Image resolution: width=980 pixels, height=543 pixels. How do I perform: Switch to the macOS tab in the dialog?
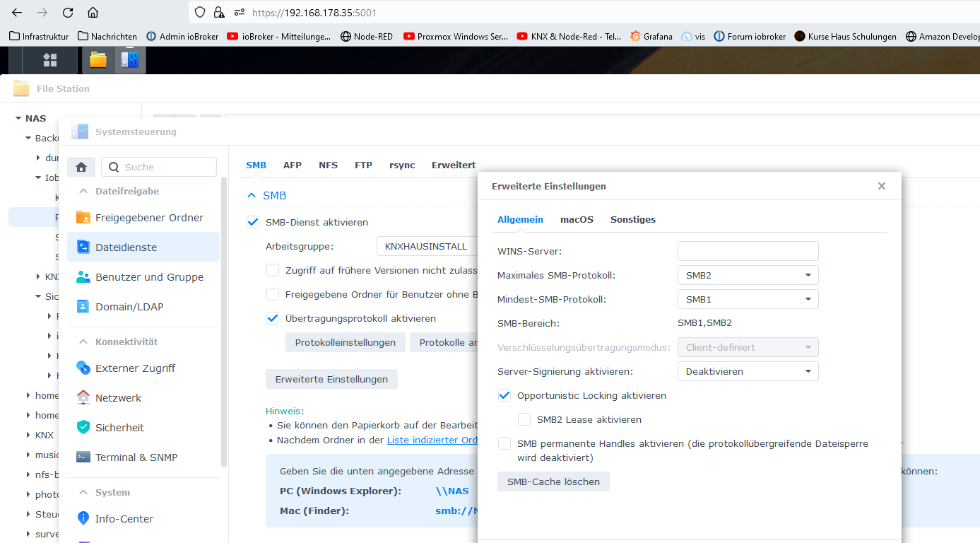(x=577, y=219)
